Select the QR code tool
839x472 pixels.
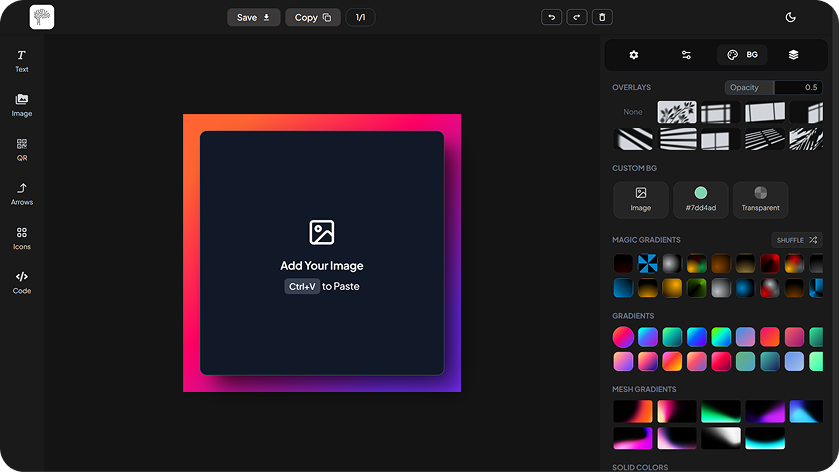tap(21, 150)
